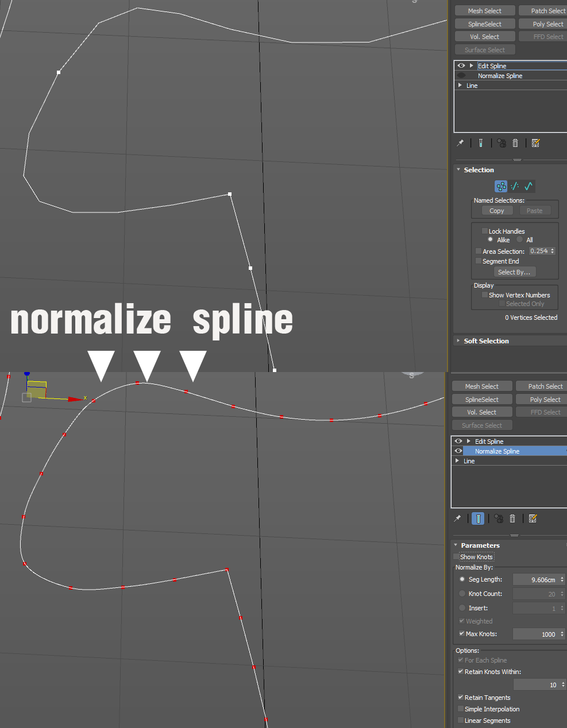Enable Normalize Spline eye in upper stack
Image resolution: width=567 pixels, height=728 pixels.
pyautogui.click(x=461, y=75)
